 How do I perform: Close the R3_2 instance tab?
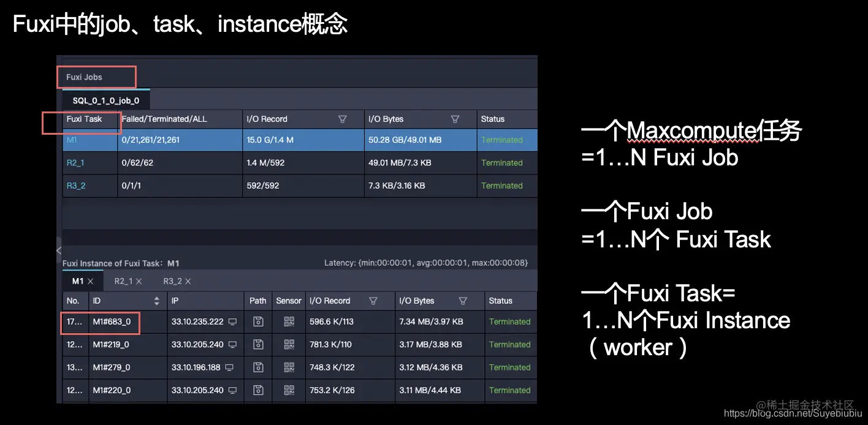coord(188,281)
